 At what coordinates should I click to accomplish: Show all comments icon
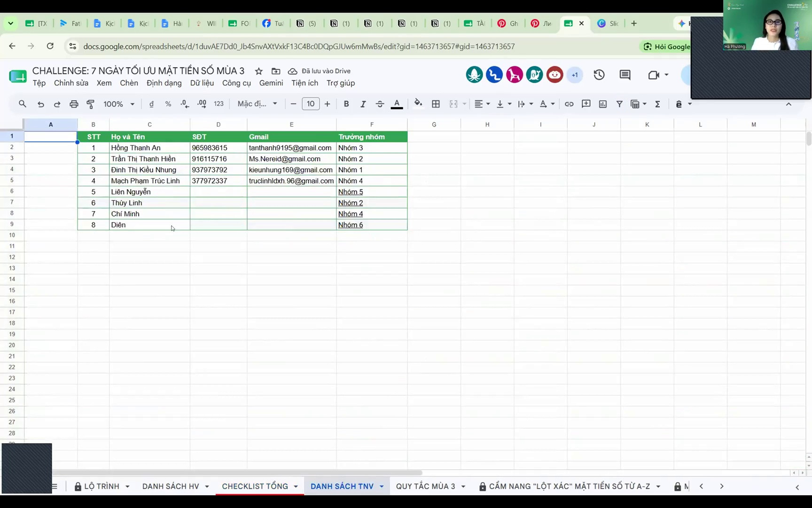point(625,75)
